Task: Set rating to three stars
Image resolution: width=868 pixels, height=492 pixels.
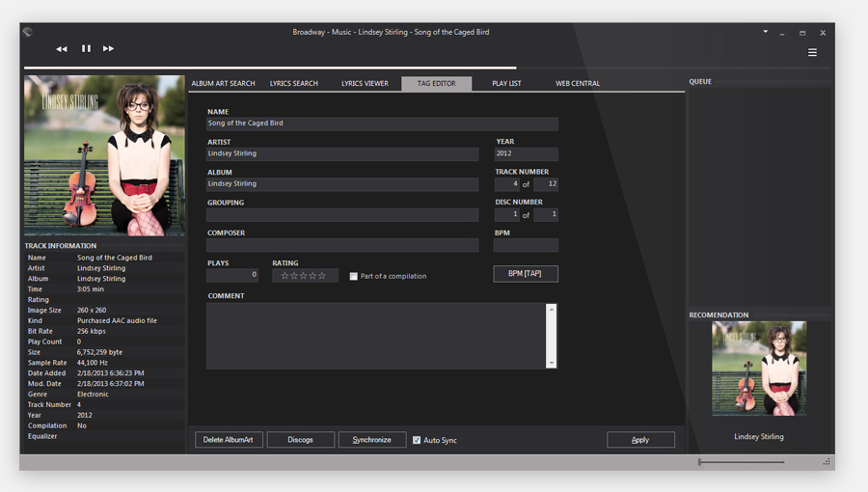Action: [x=304, y=276]
